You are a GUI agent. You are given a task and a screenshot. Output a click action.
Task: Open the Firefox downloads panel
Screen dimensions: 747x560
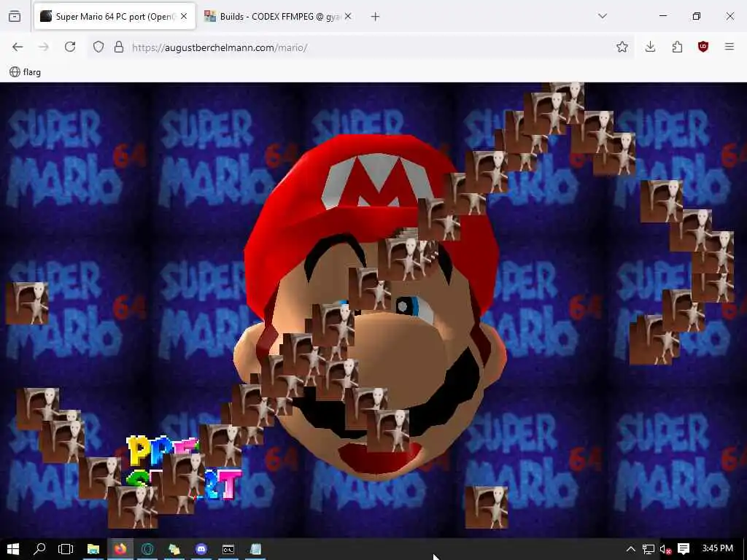pyautogui.click(x=650, y=47)
